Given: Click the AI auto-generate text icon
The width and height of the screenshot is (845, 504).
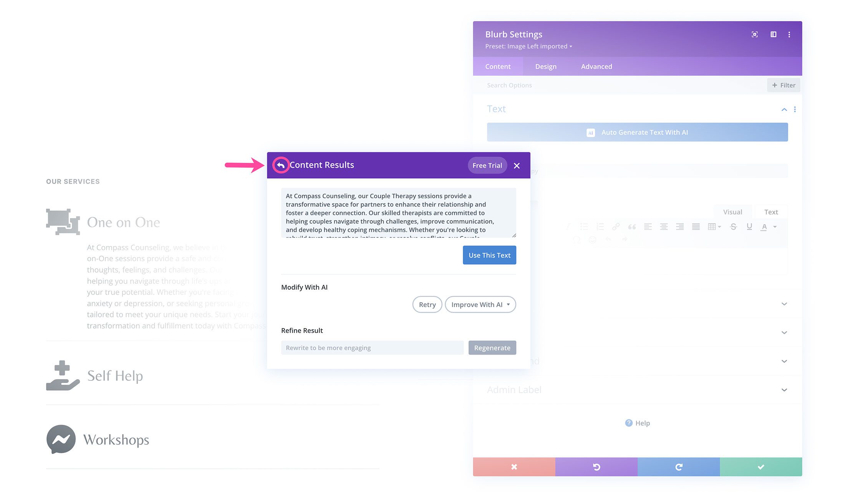Looking at the screenshot, I should (591, 132).
